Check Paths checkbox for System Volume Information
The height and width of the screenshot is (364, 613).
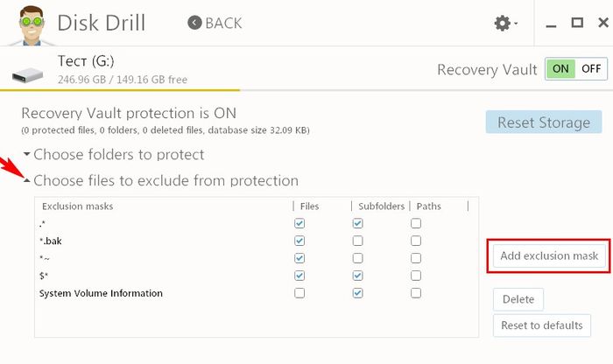point(416,293)
